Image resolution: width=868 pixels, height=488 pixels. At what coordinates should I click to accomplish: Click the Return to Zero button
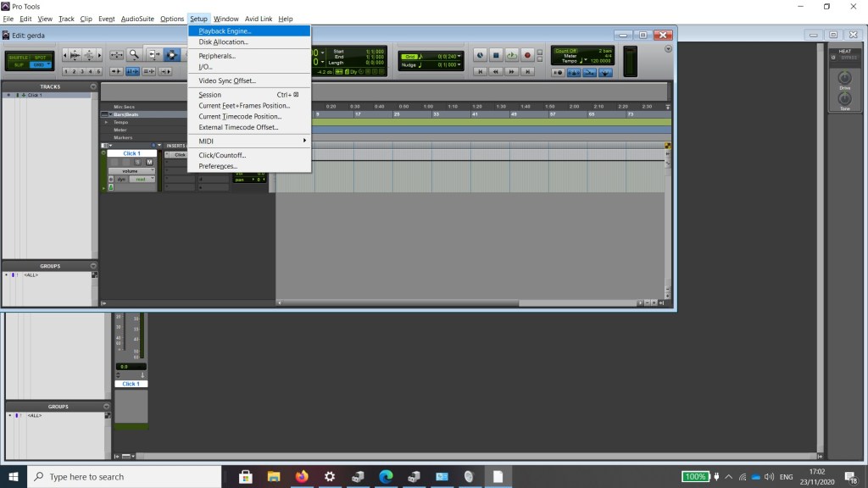481,72
